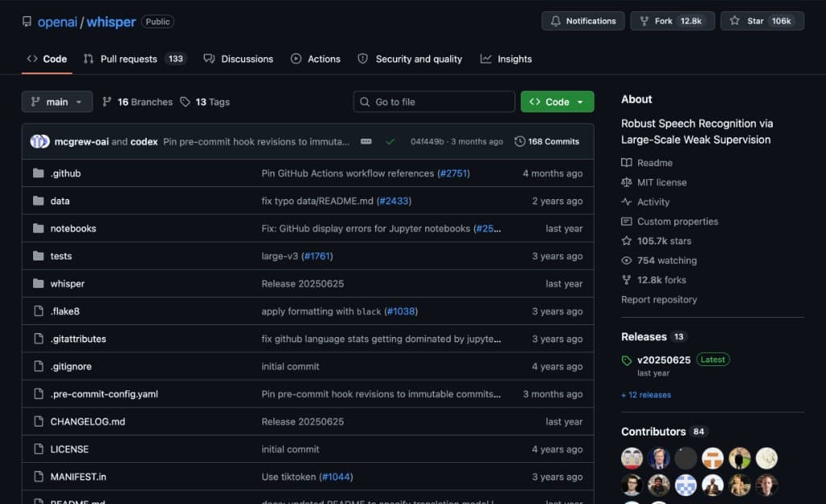Click the Star 106k button
This screenshot has height=504, width=826.
click(x=762, y=21)
